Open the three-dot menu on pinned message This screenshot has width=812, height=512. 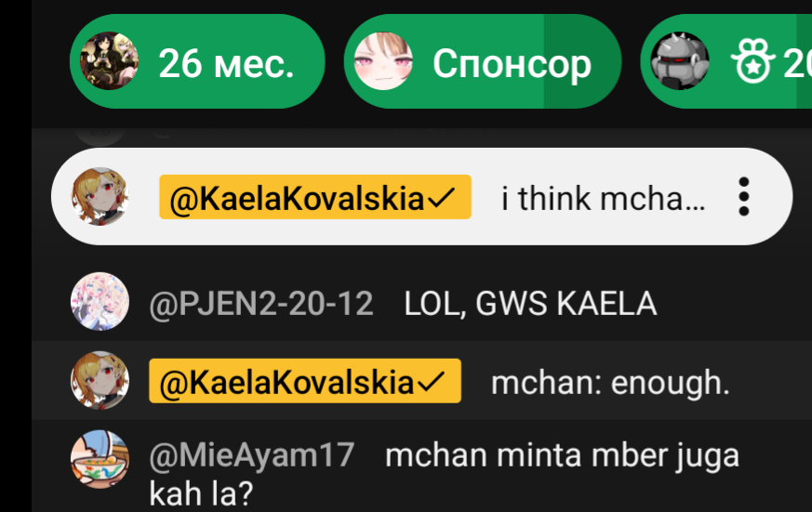744,196
